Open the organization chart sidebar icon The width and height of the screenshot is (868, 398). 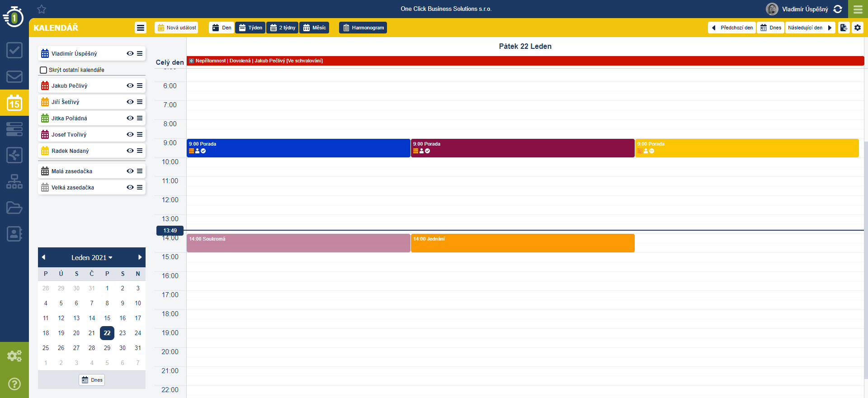14,181
